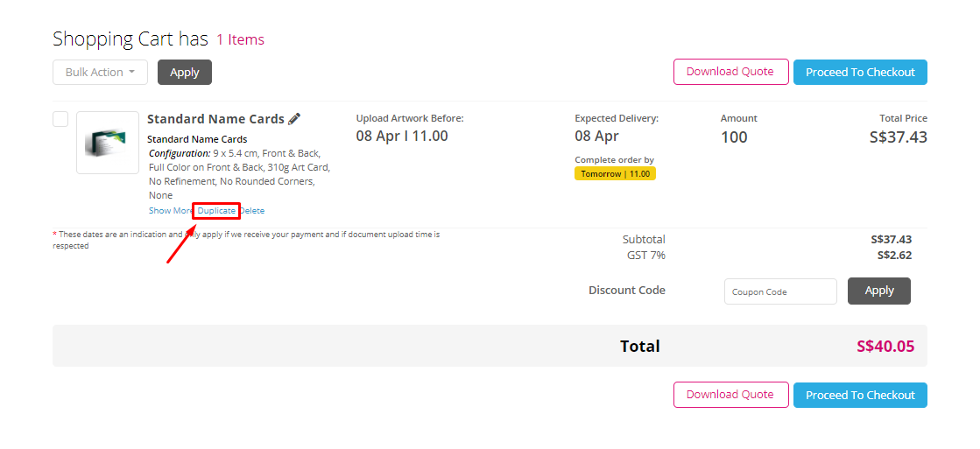Click the bottom Proceed To Checkout button

coord(859,396)
